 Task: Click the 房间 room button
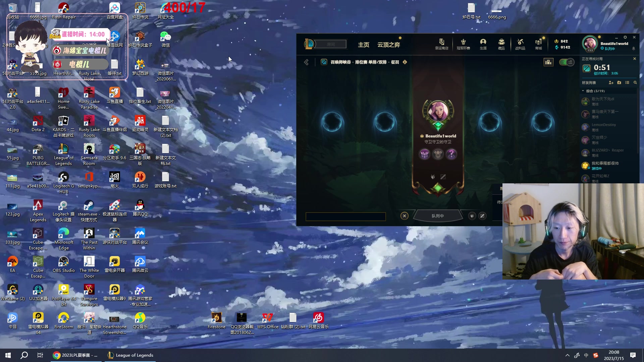coord(331,44)
